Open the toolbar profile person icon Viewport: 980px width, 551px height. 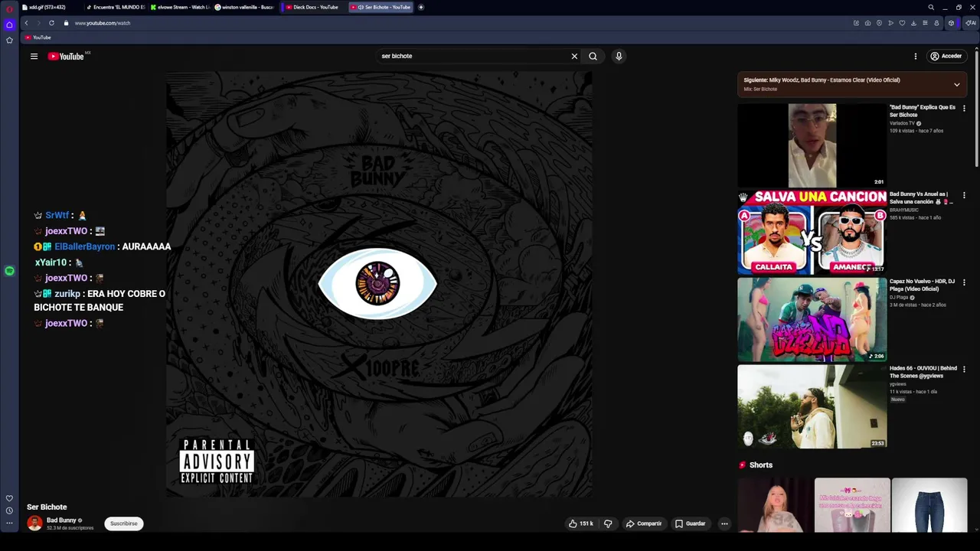[936, 23]
